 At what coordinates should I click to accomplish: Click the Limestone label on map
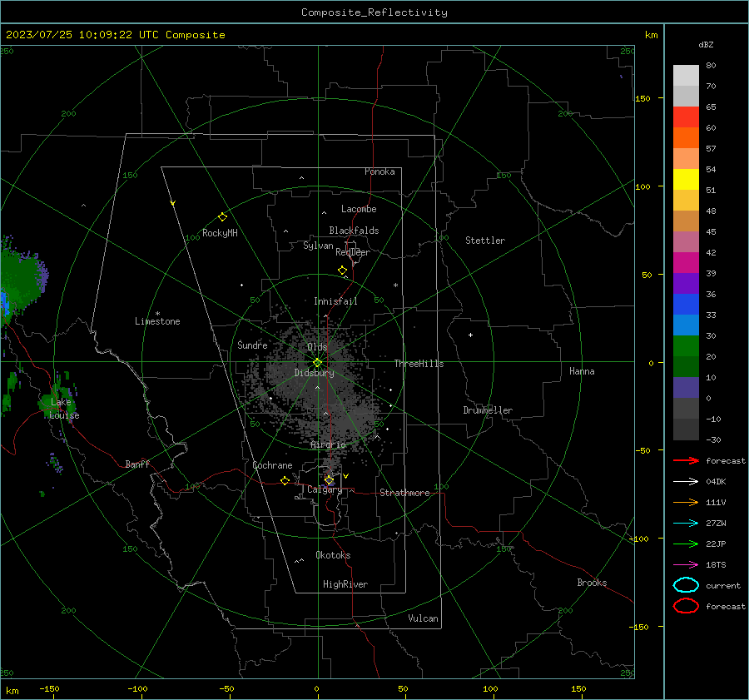pyautogui.click(x=157, y=321)
